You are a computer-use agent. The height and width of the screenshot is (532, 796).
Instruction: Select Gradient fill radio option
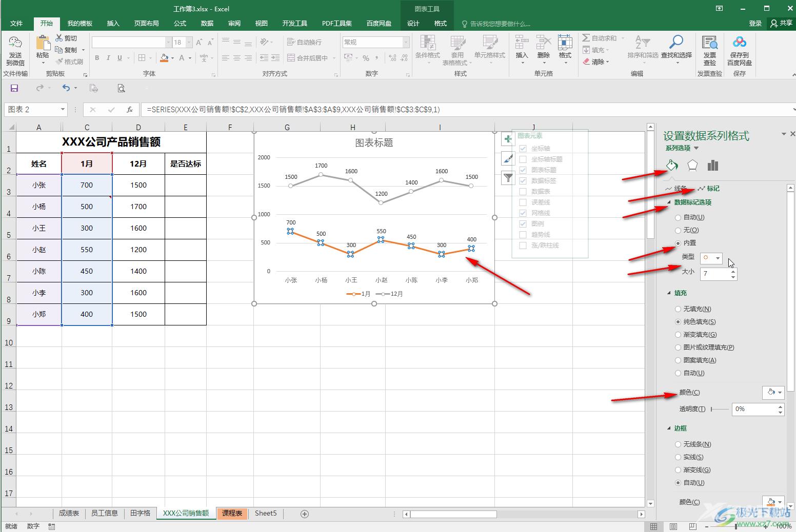[678, 335]
